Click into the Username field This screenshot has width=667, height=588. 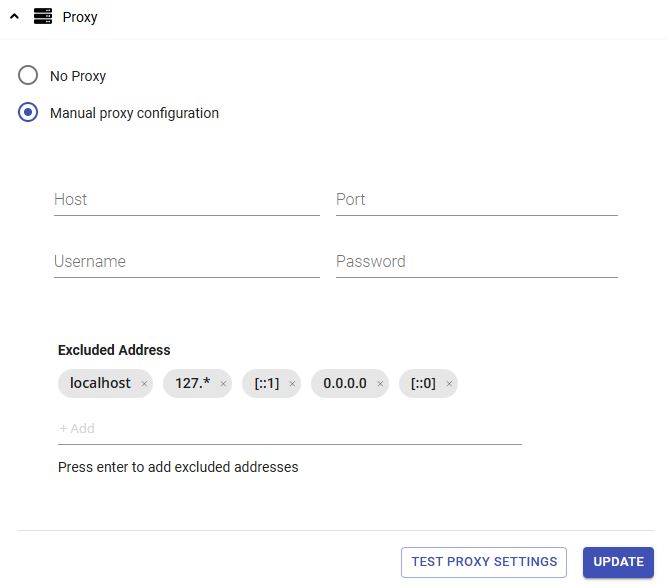[x=186, y=262]
